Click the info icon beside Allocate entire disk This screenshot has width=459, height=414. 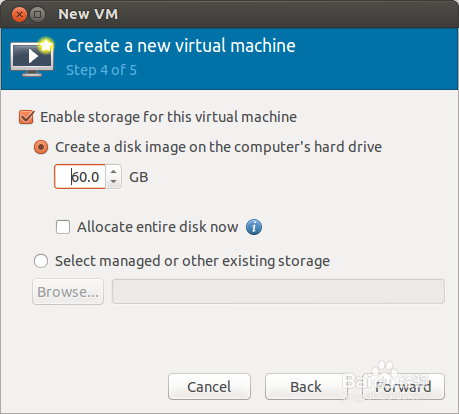click(x=254, y=227)
